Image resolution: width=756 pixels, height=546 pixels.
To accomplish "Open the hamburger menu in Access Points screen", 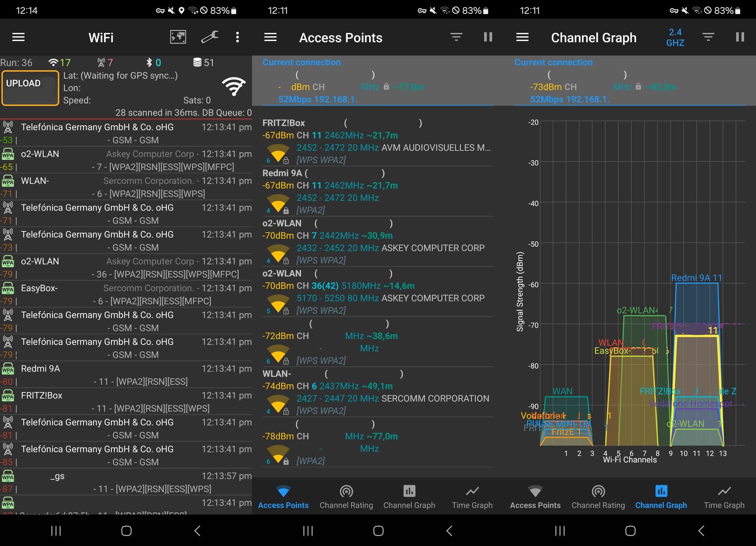I will tap(270, 37).
